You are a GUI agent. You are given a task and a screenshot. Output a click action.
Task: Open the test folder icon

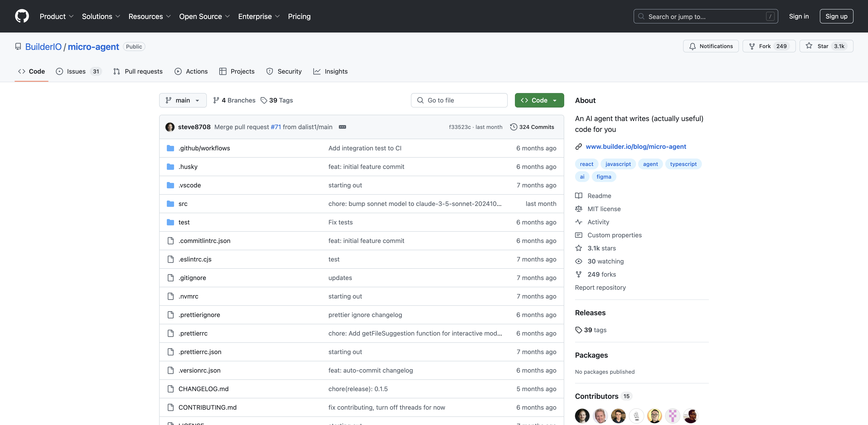(170, 222)
